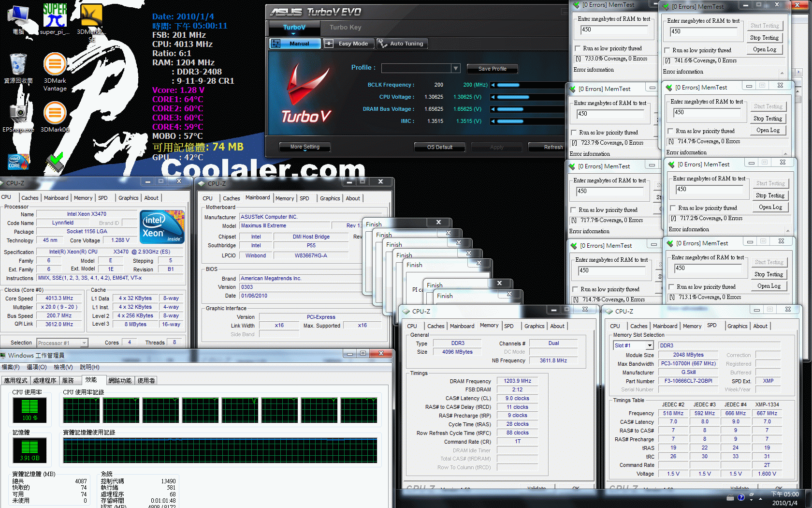Open the Intel Core desktop icon
This screenshot has width=812, height=508.
click(x=18, y=162)
